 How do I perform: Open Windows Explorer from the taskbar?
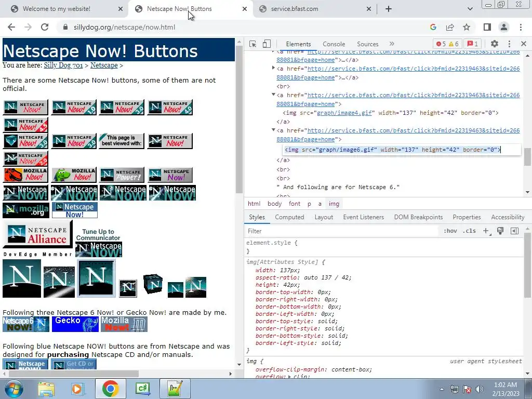pyautogui.click(x=46, y=389)
